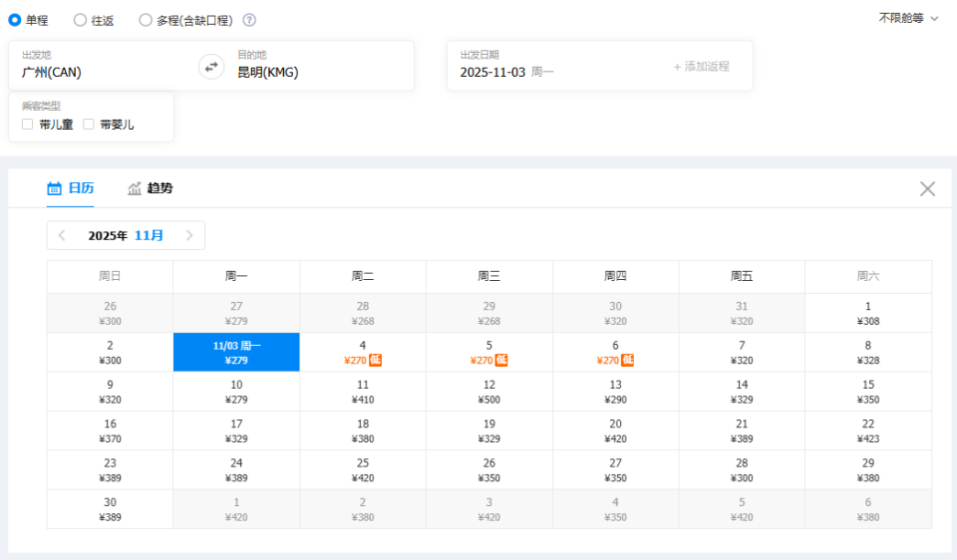Select November 6 with ¥270 low price
This screenshot has height=560, width=957.
click(x=615, y=353)
